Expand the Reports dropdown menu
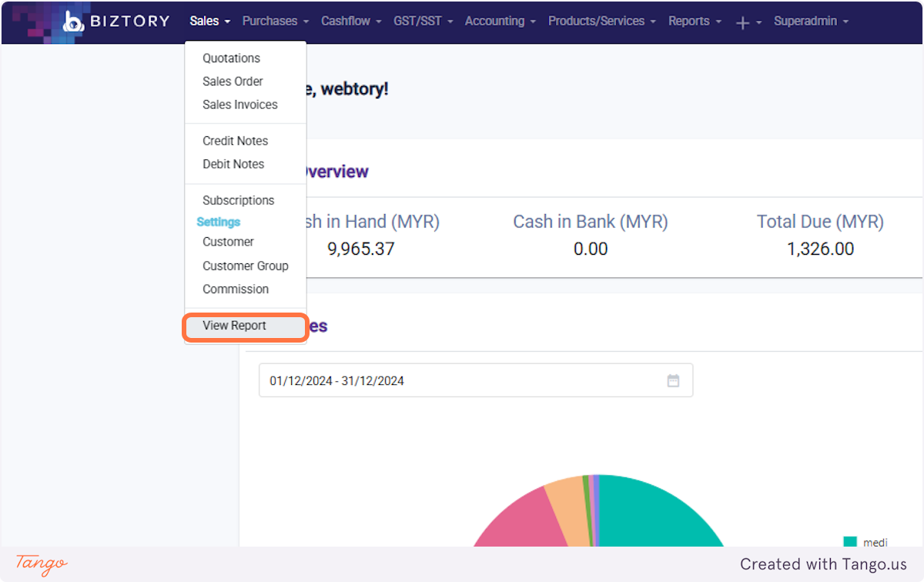The image size is (924, 582). tap(695, 21)
